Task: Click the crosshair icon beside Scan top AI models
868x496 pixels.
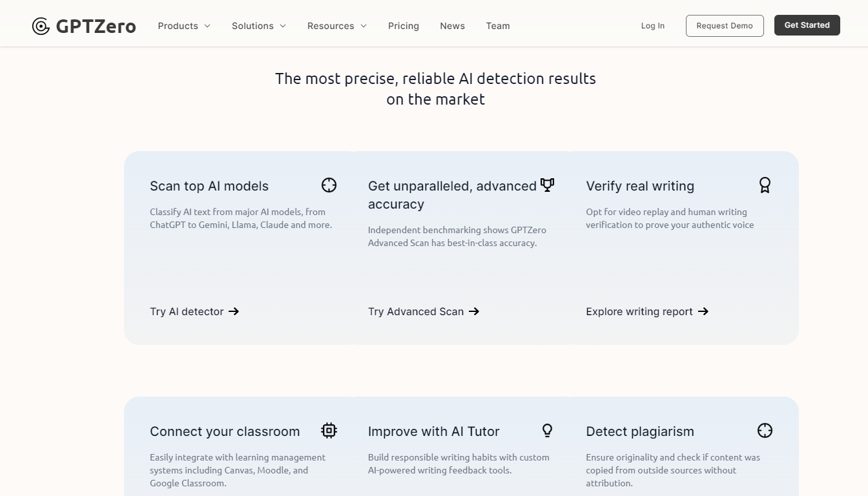Action: tap(329, 185)
